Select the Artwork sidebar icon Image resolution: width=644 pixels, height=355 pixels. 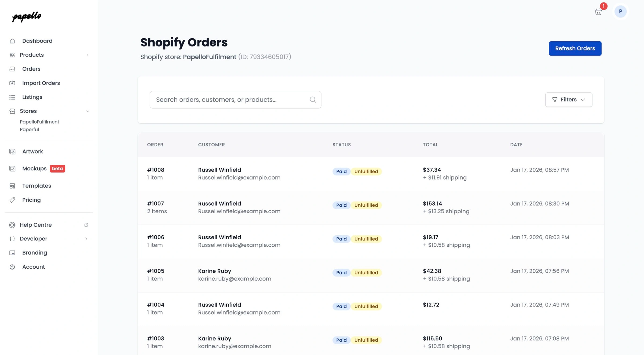(12, 151)
